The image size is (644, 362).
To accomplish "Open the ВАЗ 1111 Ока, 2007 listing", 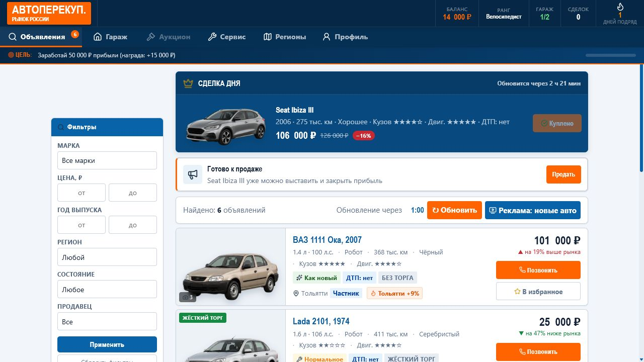I will [327, 240].
